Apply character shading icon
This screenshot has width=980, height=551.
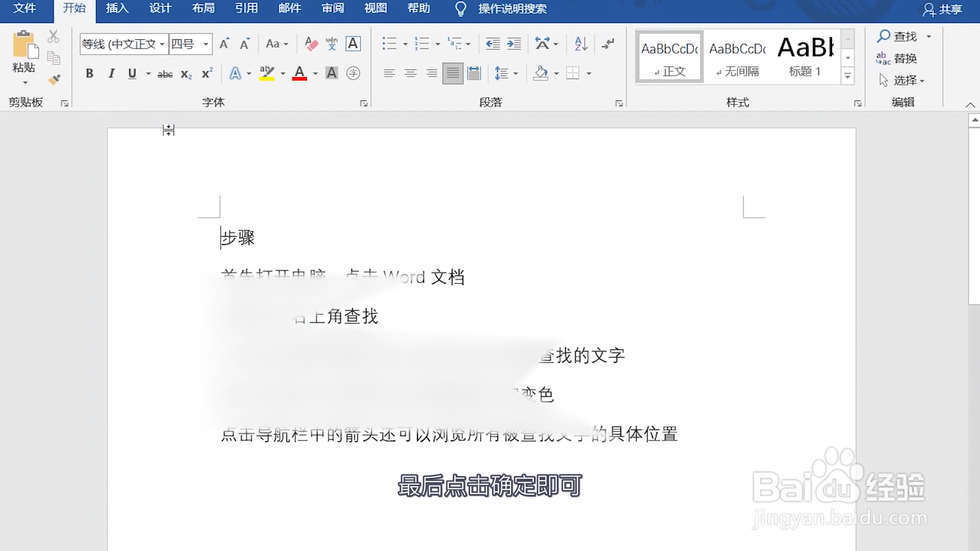pyautogui.click(x=332, y=73)
